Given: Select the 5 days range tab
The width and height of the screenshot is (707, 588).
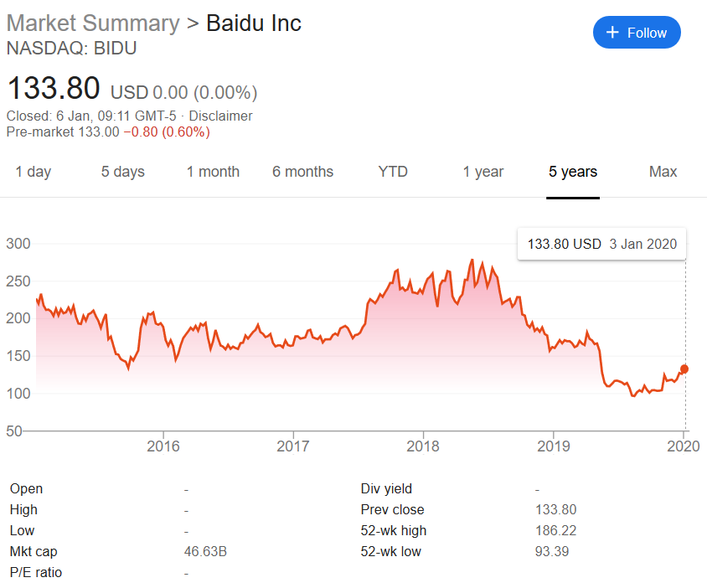Looking at the screenshot, I should (123, 172).
